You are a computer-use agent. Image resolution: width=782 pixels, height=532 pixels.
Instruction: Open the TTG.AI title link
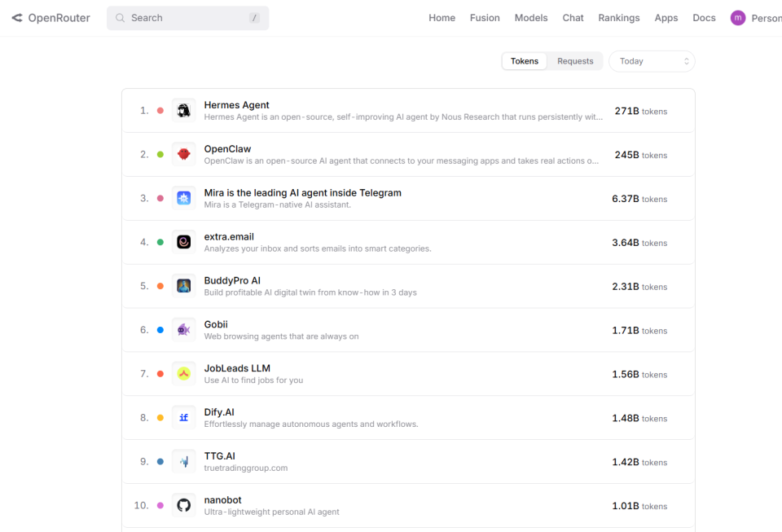[219, 456]
